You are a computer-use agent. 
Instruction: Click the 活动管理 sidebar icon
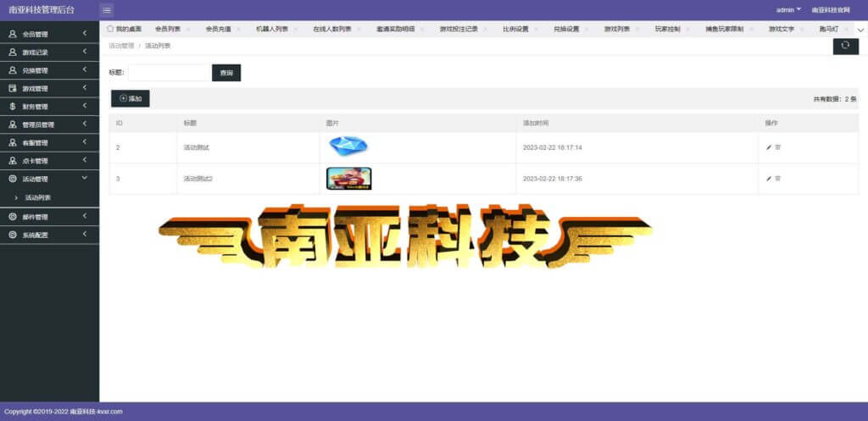(13, 180)
